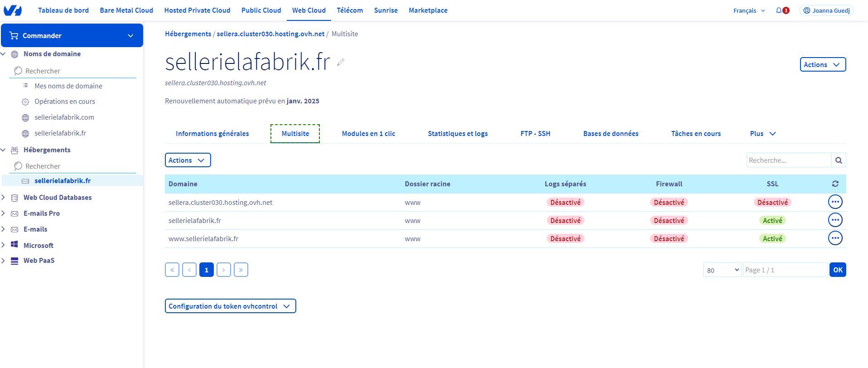Click the OK pagination button
This screenshot has width=868, height=368.
tap(838, 270)
